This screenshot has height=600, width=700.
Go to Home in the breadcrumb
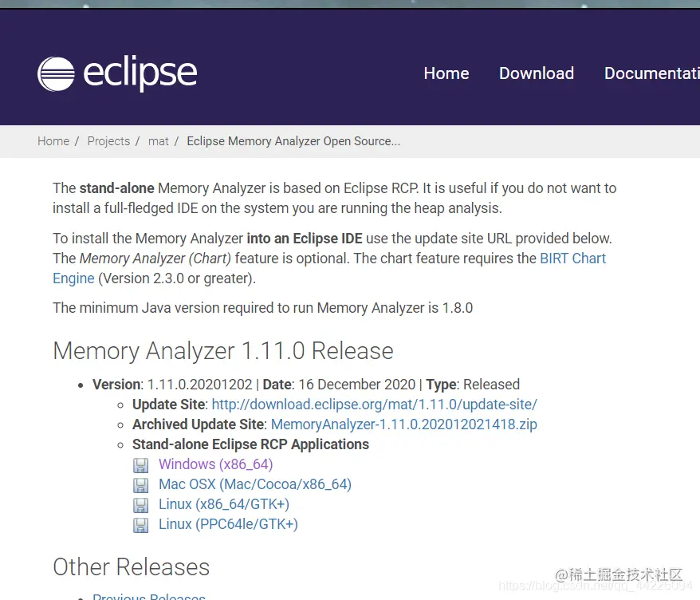tap(53, 141)
